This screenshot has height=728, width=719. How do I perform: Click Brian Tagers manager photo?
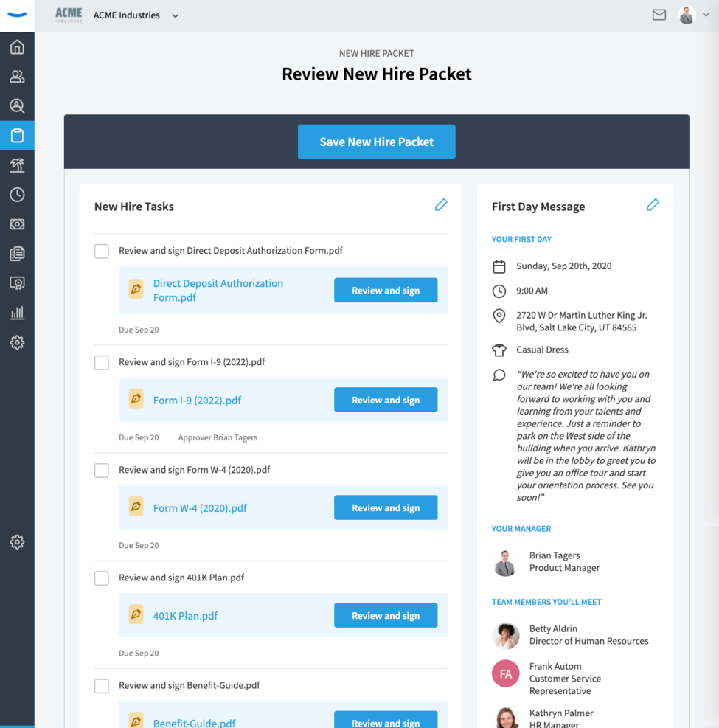[x=505, y=562]
